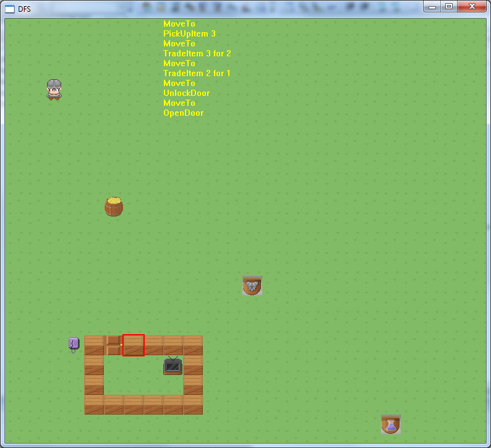Click the television inside the house
491x448 pixels.
pyautogui.click(x=173, y=365)
